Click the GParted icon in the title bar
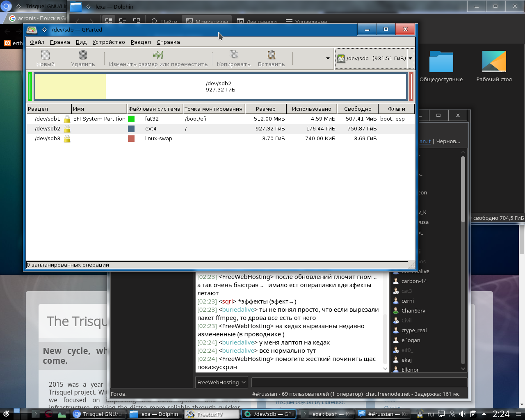 tap(32, 30)
